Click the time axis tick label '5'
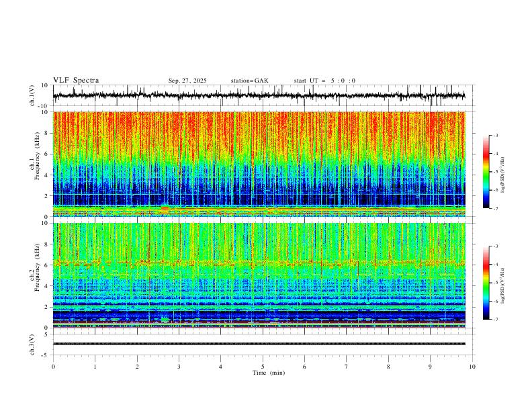This screenshot has width=532, height=411. click(x=263, y=367)
